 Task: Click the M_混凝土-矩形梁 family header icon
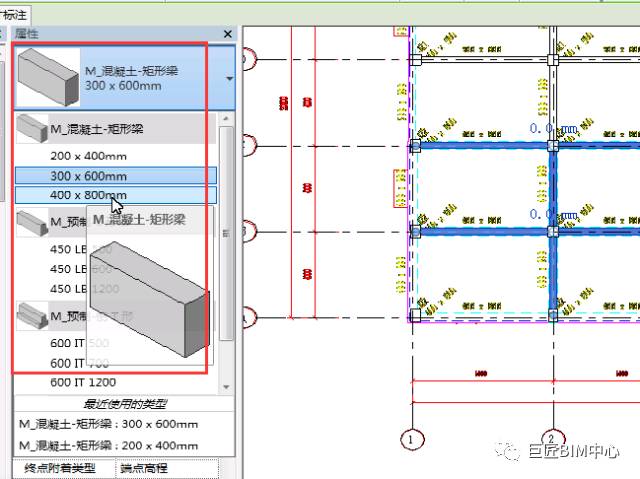coord(32,129)
